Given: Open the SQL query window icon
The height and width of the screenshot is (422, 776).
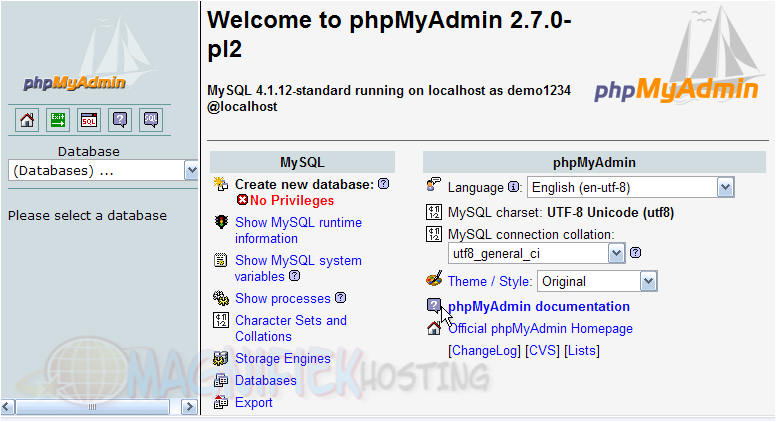Looking at the screenshot, I should coord(89,120).
